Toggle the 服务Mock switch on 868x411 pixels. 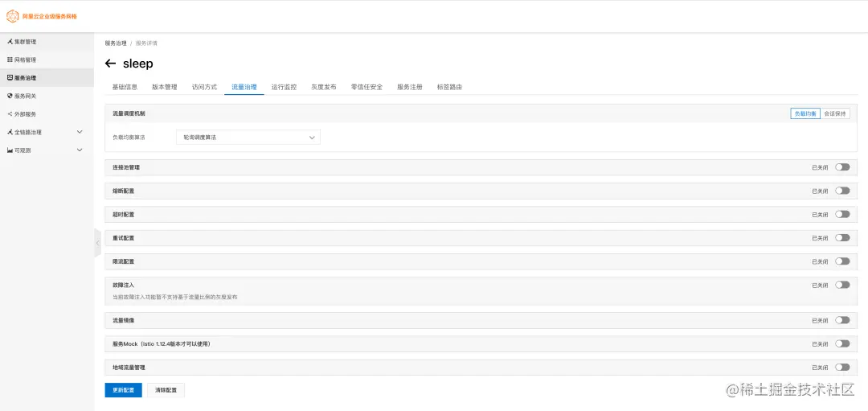(842, 343)
